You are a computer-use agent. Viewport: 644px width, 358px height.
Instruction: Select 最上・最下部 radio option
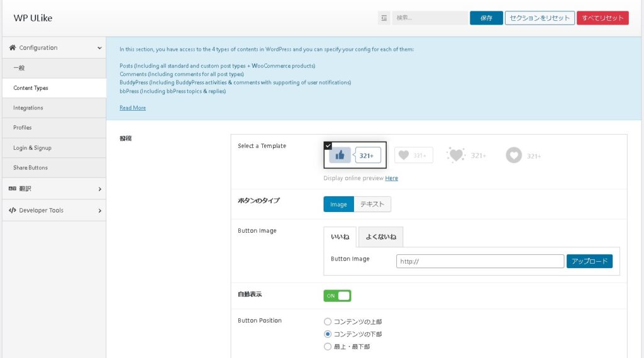click(328, 346)
